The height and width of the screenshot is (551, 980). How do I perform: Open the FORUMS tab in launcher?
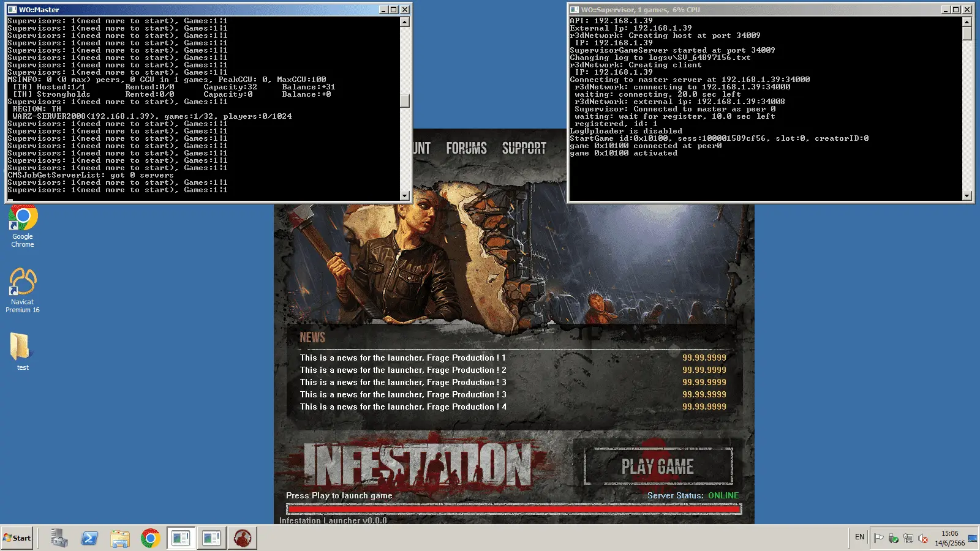(x=466, y=148)
